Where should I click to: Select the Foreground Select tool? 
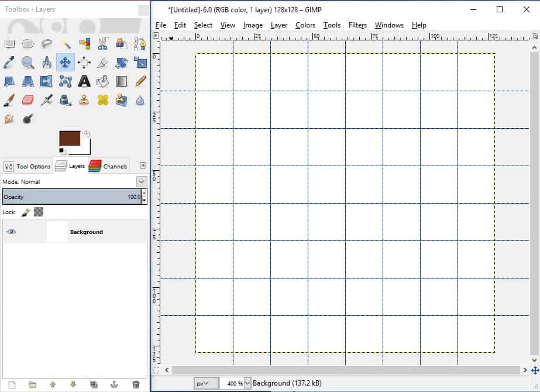[122, 43]
